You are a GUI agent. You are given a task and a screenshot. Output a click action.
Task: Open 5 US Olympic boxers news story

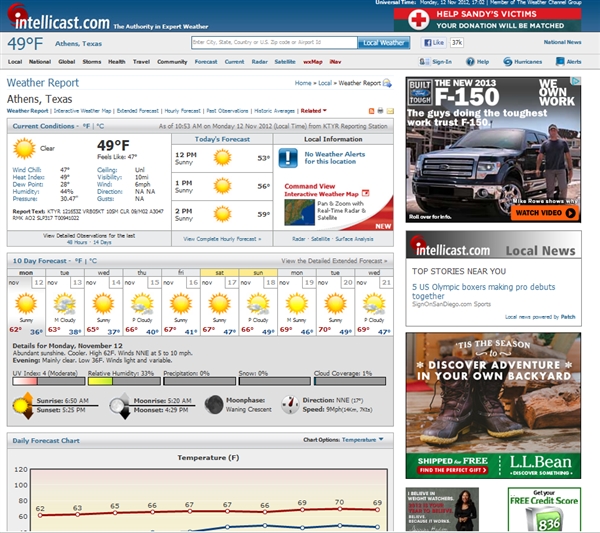[483, 291]
